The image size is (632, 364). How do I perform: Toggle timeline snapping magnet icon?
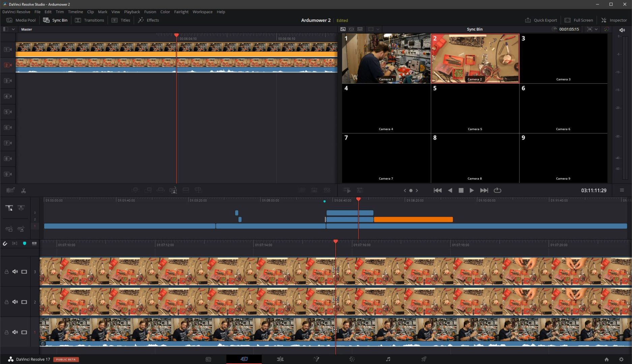(x=5, y=243)
